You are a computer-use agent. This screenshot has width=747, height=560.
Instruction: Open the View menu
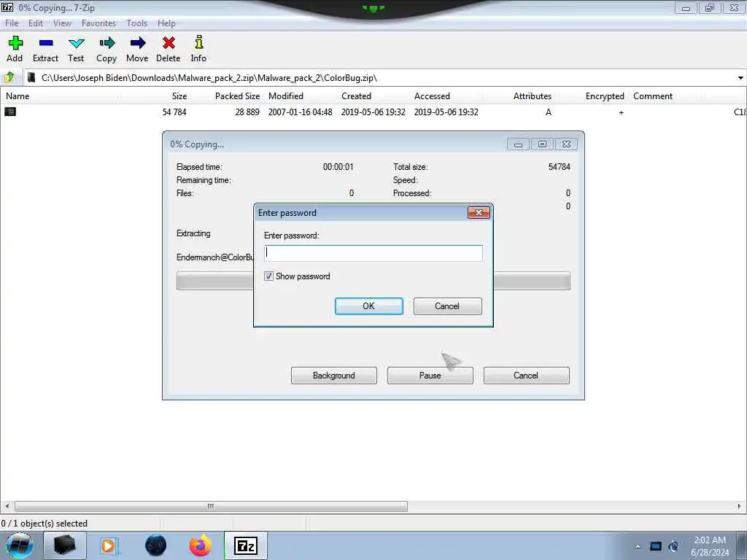(x=63, y=23)
